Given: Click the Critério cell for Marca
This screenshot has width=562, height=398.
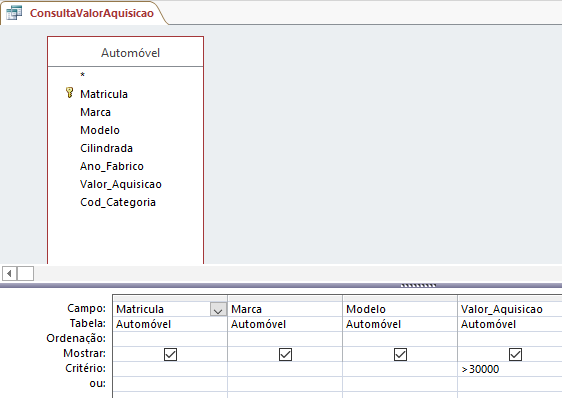Looking at the screenshot, I should (285, 369).
